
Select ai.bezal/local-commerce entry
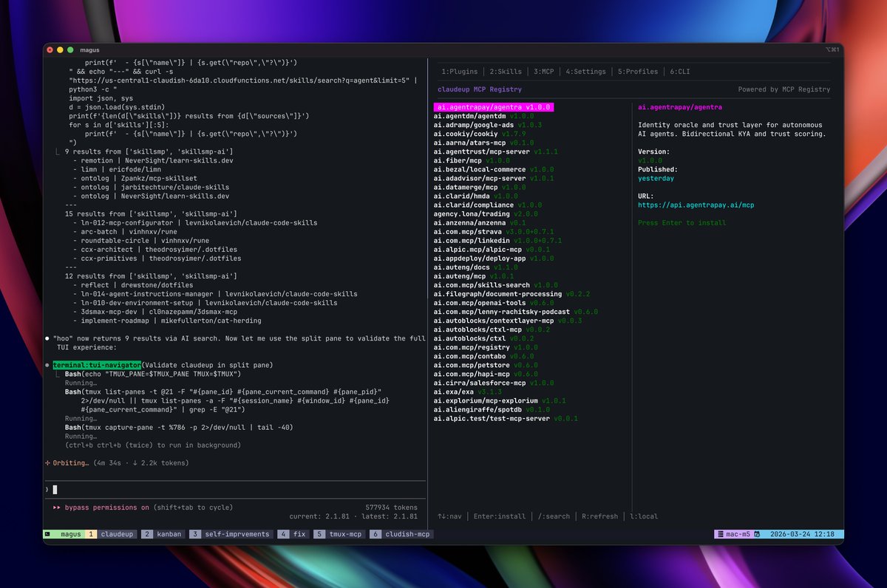pyautogui.click(x=494, y=169)
